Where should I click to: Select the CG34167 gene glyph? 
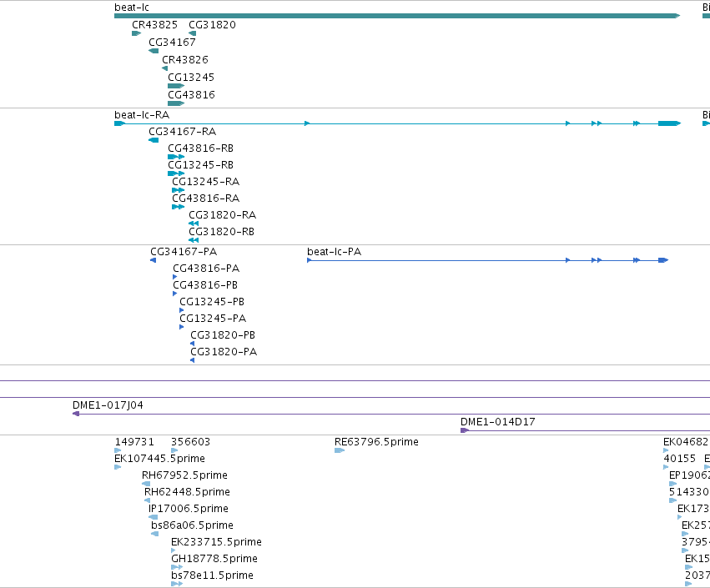tap(154, 51)
